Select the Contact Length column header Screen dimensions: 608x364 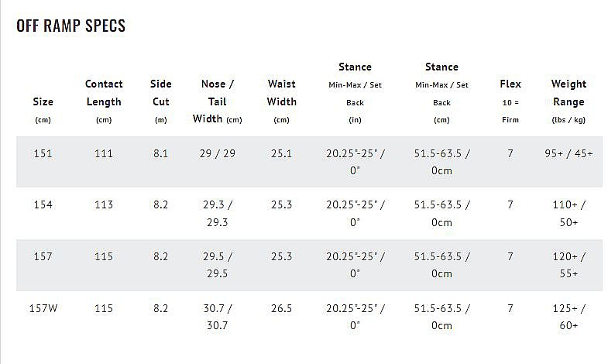coord(104,93)
